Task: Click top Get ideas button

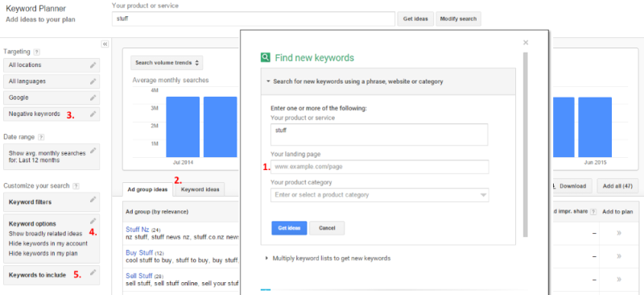Action: point(415,19)
